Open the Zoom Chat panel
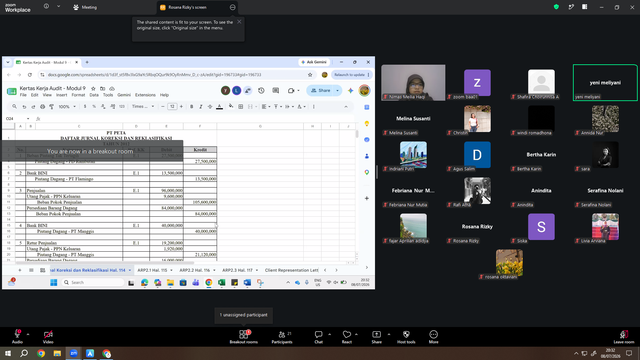The height and width of the screenshot is (360, 640). coord(318,337)
